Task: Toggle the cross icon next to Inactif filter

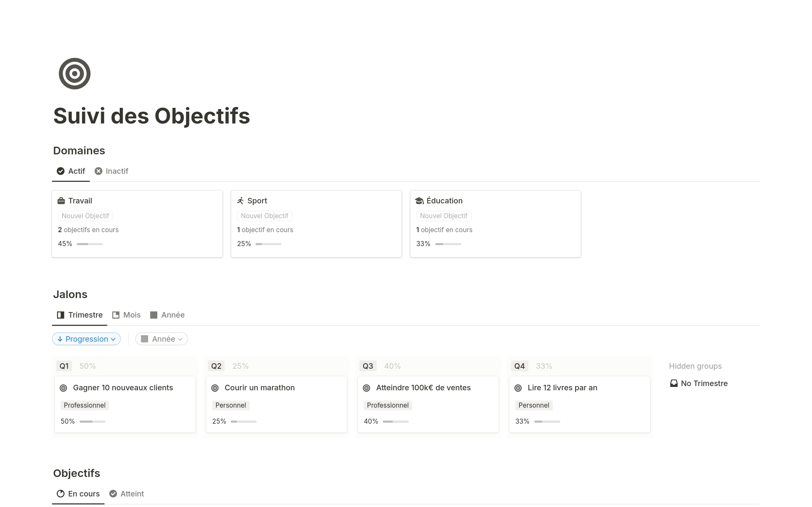Action: 99,171
